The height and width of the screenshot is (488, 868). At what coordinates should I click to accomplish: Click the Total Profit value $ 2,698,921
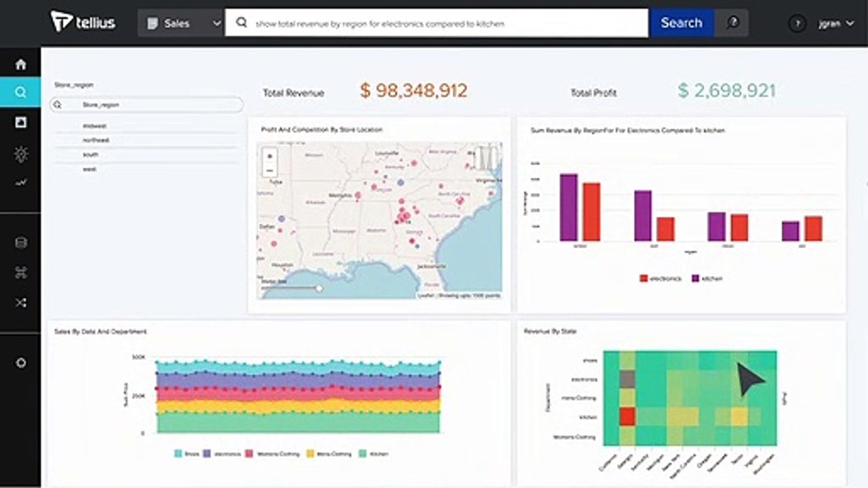[727, 91]
